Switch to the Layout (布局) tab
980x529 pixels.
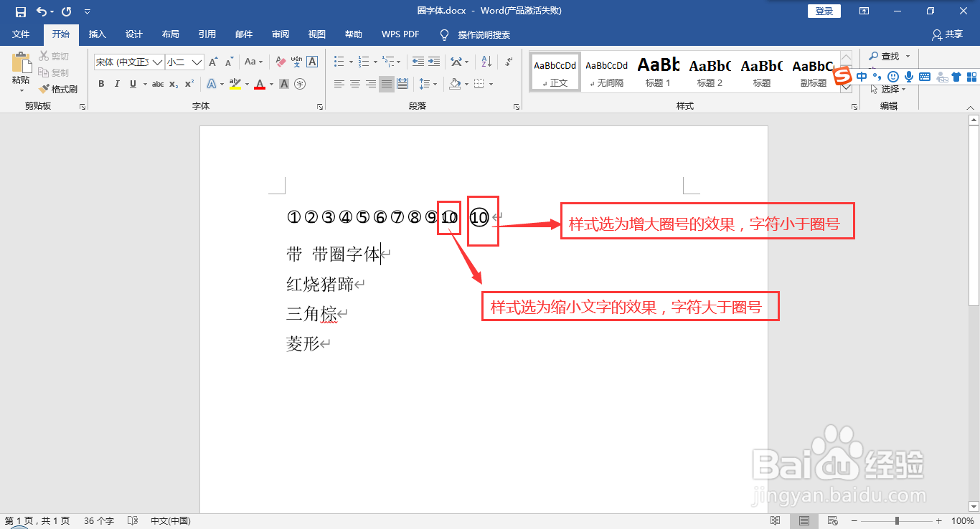[x=171, y=34]
